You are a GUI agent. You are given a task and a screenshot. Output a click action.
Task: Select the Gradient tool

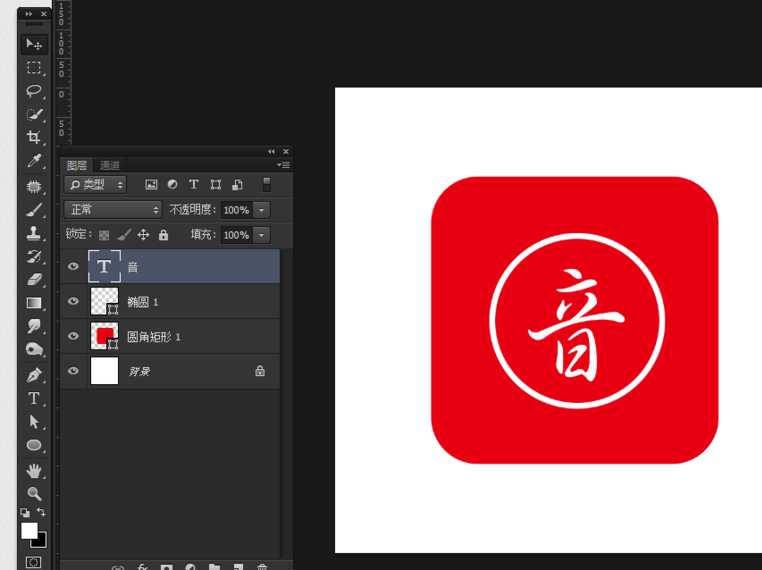(34, 303)
